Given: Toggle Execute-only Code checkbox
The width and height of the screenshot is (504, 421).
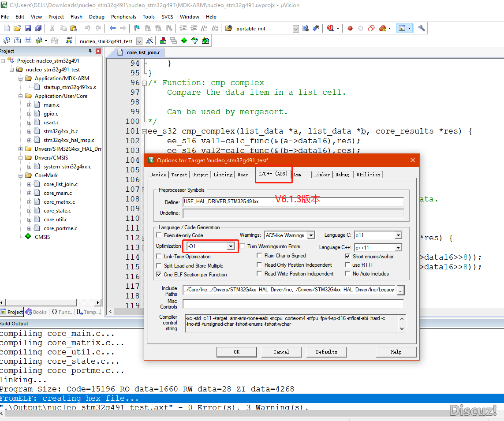Looking at the screenshot, I should pos(159,235).
